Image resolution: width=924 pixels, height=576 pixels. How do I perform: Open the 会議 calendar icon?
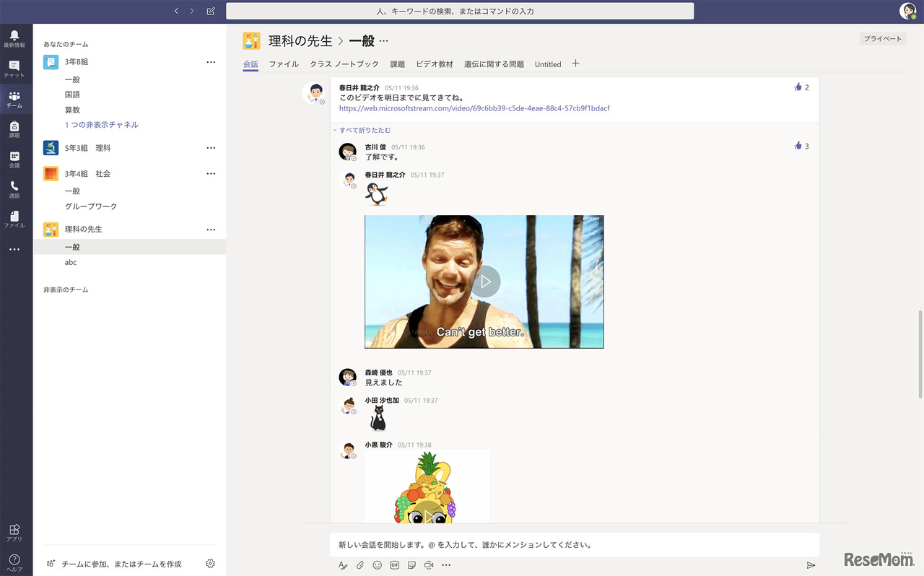(x=14, y=158)
